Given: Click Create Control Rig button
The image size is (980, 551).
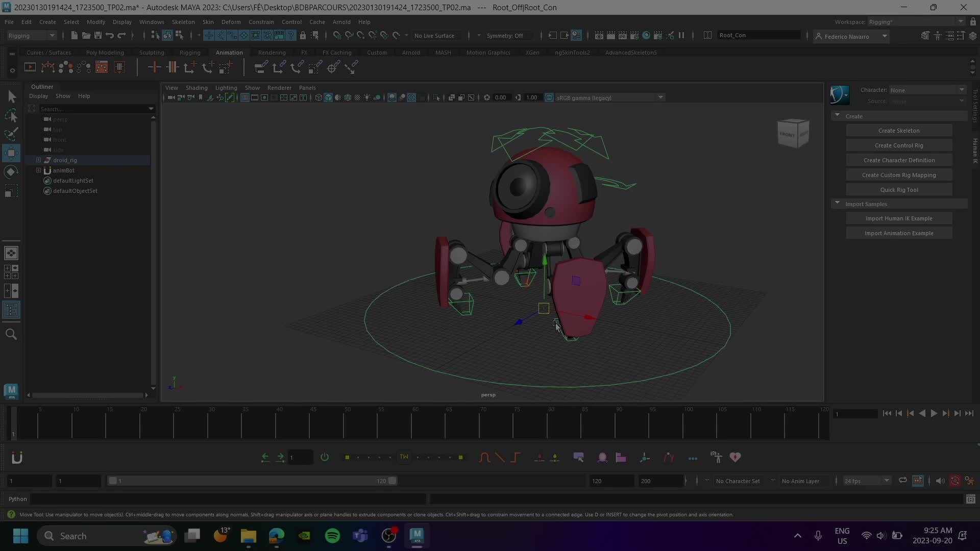Looking at the screenshot, I should click(x=899, y=145).
